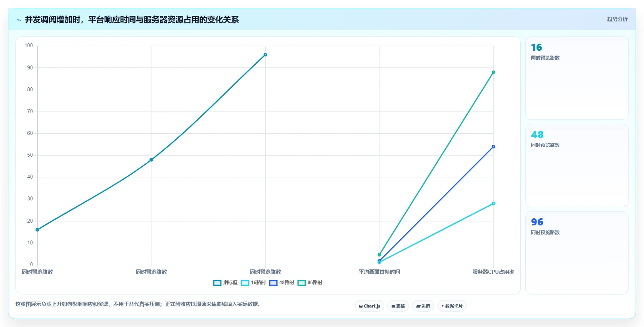
Task: Click the 指标值 data point at value 48
Action: (151, 160)
